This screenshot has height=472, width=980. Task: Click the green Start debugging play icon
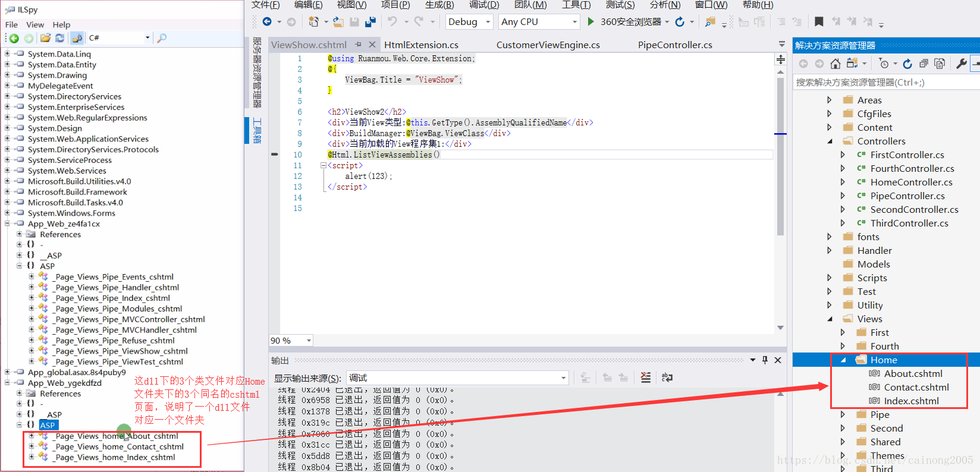point(590,21)
